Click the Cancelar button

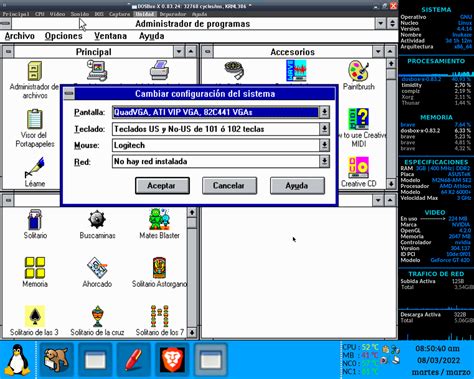[229, 186]
